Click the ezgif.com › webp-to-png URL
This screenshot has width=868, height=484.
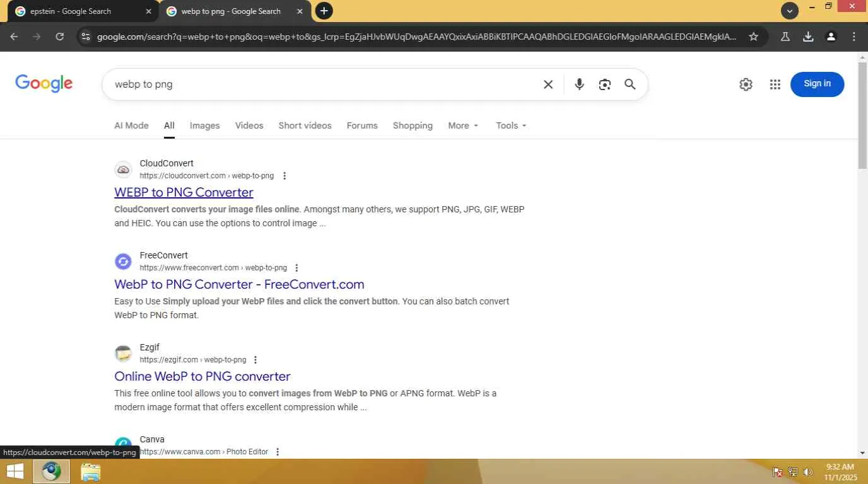tap(193, 360)
